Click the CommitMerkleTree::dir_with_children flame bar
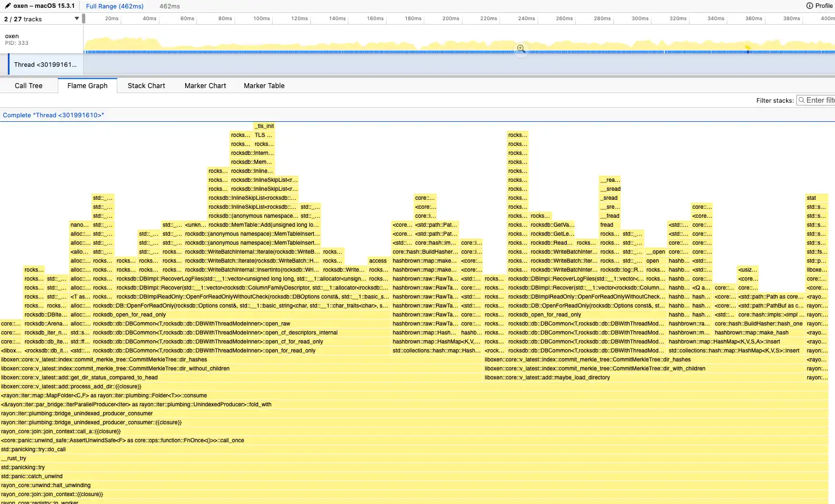 pyautogui.click(x=595, y=369)
